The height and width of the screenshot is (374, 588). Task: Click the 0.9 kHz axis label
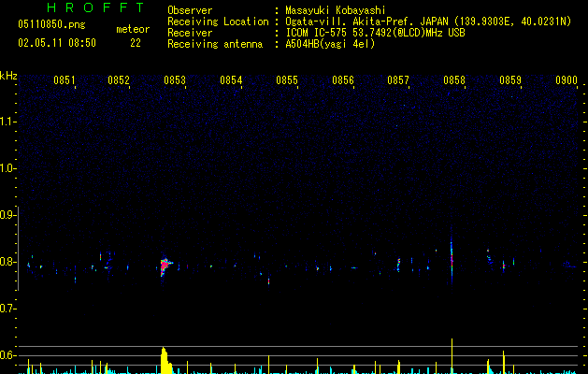7,215
